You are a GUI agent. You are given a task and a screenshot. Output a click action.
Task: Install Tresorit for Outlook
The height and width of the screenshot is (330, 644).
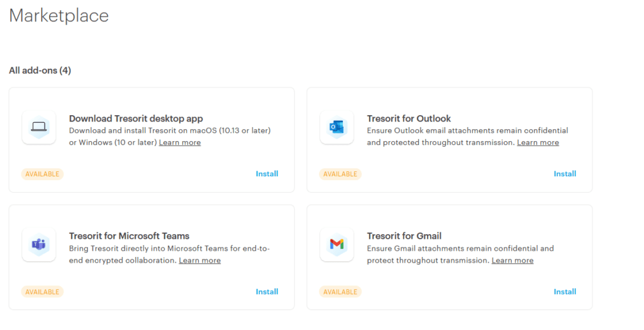[565, 174]
